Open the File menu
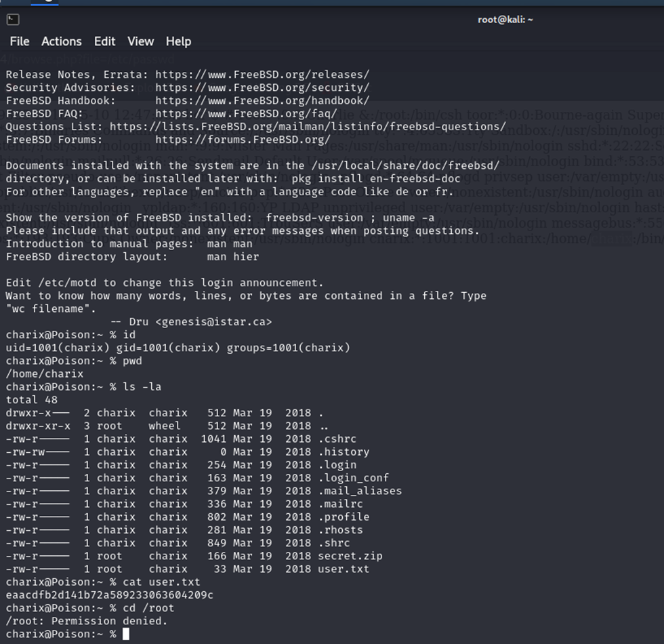 (x=20, y=41)
